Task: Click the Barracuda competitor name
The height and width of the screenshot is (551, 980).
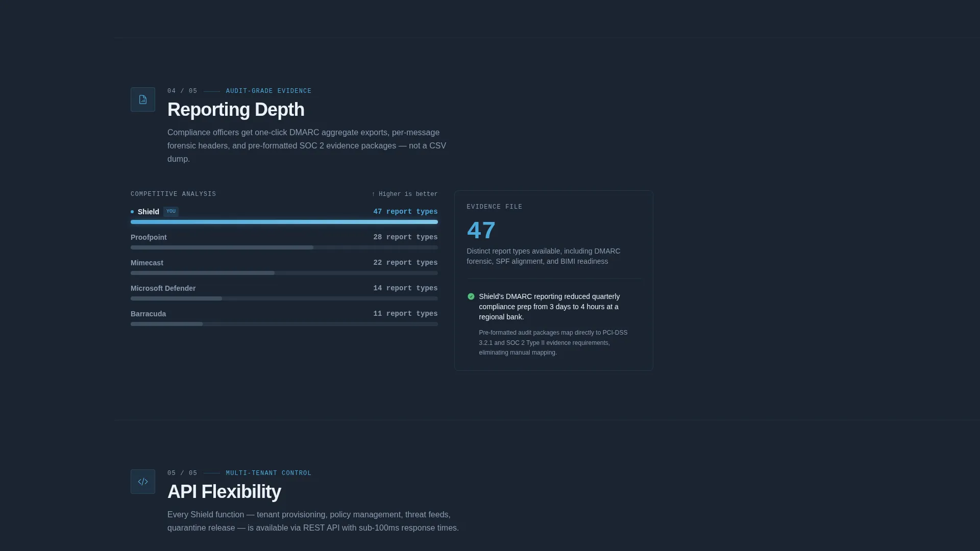Action: (148, 314)
